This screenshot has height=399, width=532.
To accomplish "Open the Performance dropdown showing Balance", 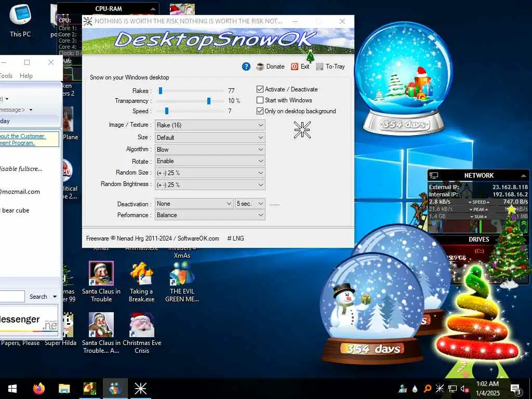I will (210, 215).
